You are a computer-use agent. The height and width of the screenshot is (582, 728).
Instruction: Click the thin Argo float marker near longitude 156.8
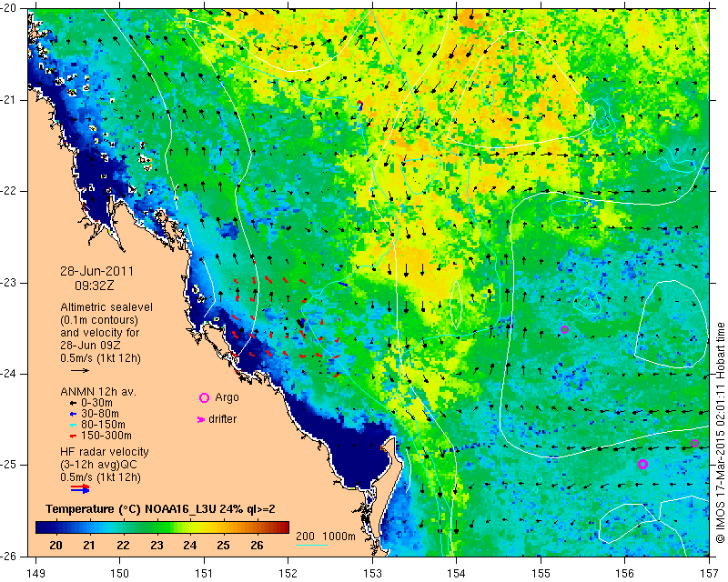[x=694, y=443]
